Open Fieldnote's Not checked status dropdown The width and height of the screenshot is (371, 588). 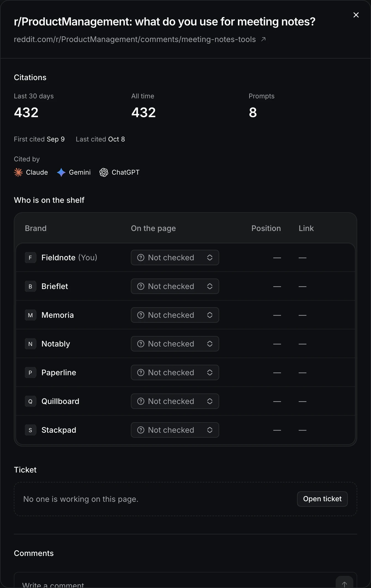click(175, 258)
